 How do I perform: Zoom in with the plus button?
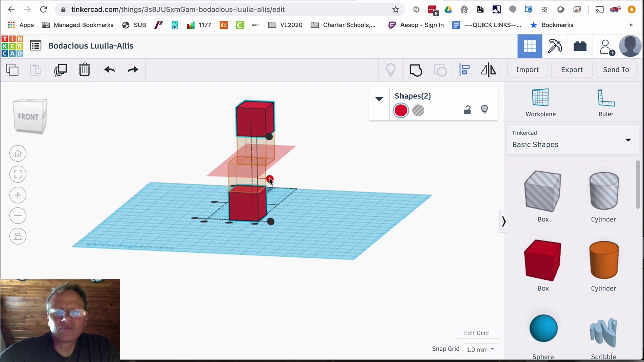(x=18, y=195)
